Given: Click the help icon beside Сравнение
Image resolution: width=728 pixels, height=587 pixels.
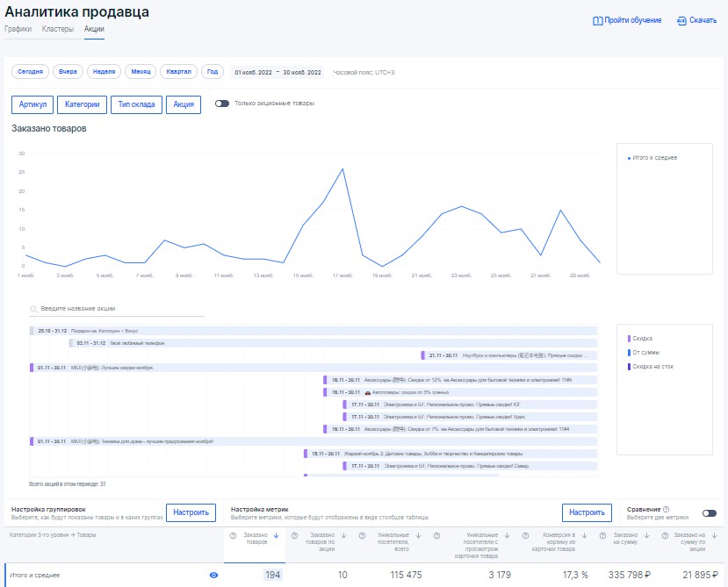Looking at the screenshot, I should click(667, 509).
